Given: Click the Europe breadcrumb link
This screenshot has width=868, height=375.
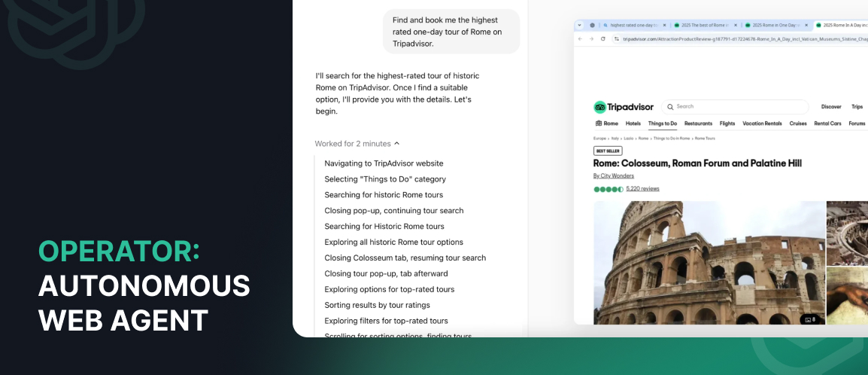Looking at the screenshot, I should (x=599, y=138).
